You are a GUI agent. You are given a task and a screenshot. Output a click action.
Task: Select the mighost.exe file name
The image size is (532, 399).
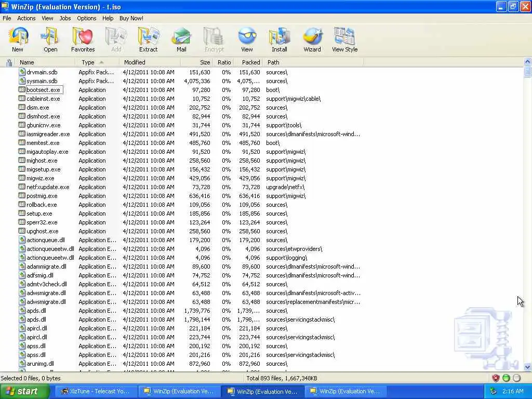[42, 161]
